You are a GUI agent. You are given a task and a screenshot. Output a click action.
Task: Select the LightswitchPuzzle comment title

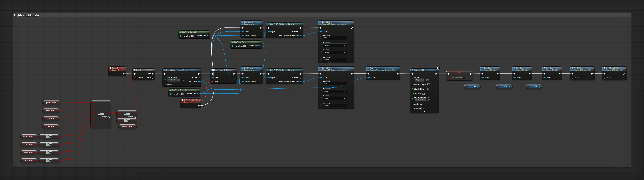26,15
